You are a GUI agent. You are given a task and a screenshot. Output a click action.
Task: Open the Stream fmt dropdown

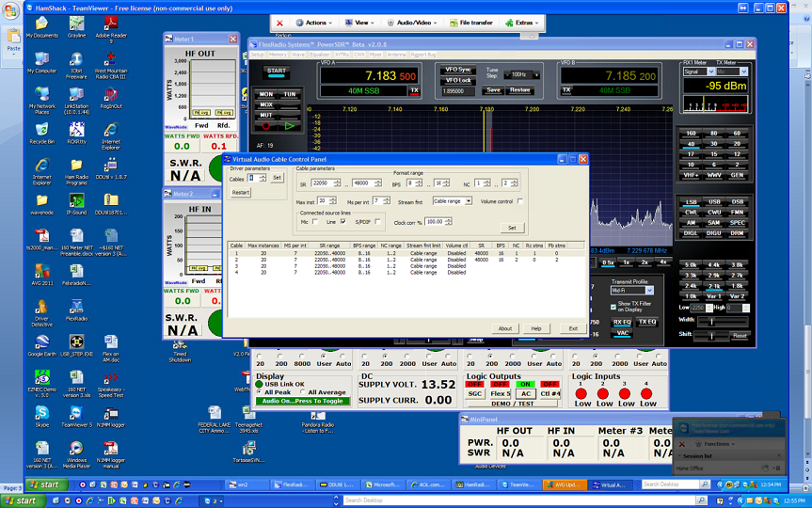tap(453, 201)
